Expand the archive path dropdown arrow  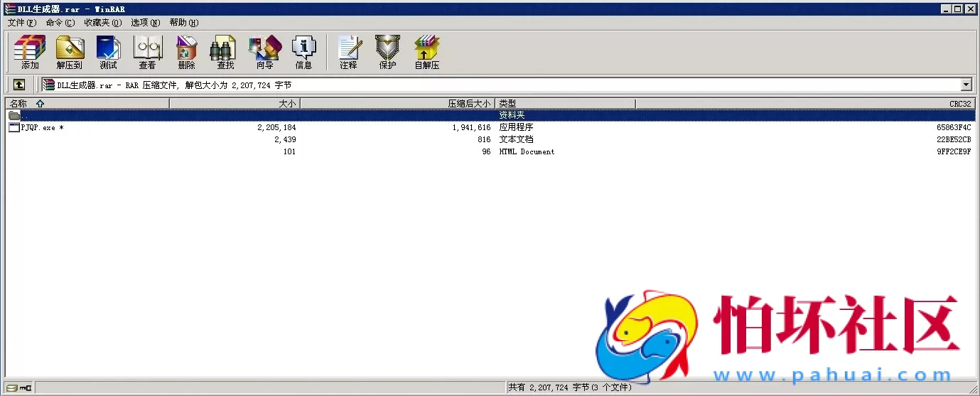(x=966, y=85)
